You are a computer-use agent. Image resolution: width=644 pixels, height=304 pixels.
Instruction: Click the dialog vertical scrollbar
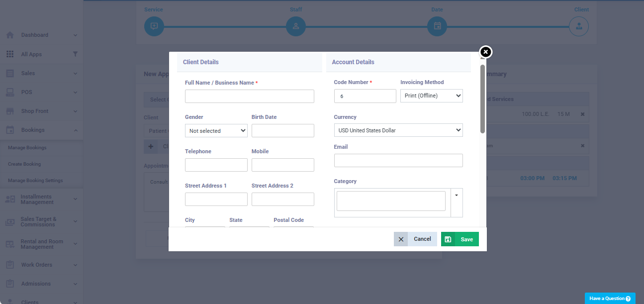point(482,99)
